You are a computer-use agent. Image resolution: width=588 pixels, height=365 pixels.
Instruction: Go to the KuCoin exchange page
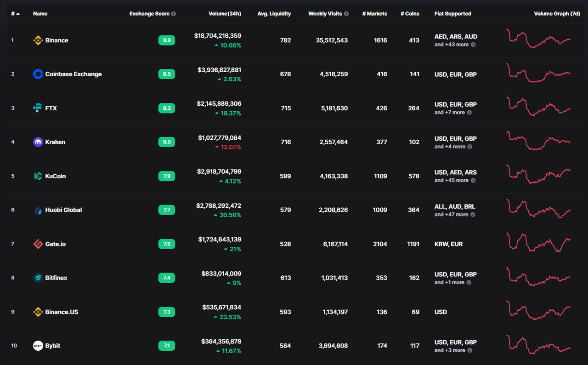[x=56, y=176]
